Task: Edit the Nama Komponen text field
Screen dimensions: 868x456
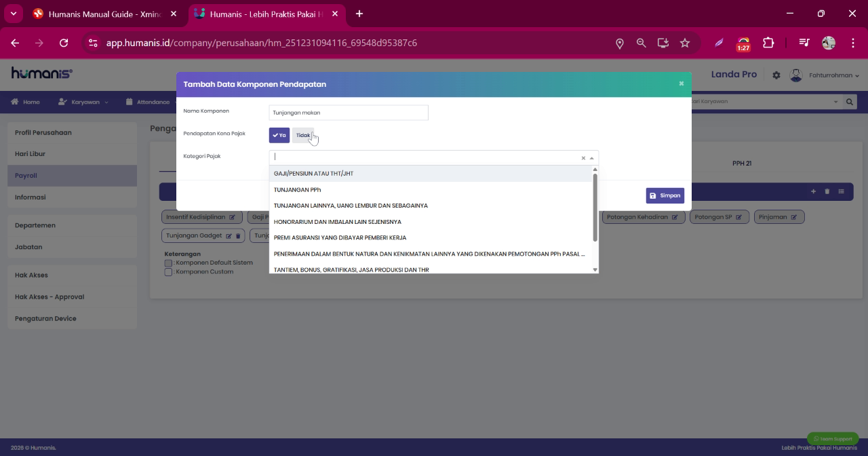Action: tap(349, 113)
